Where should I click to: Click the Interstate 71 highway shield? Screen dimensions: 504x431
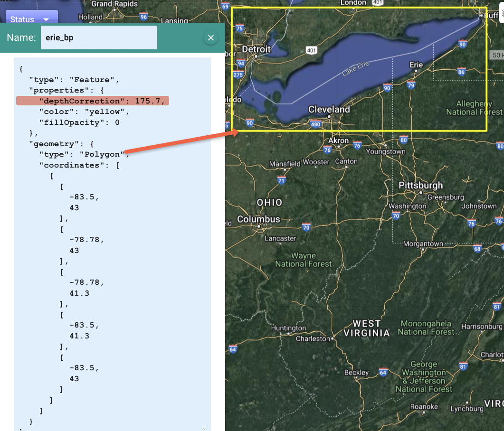(282, 180)
